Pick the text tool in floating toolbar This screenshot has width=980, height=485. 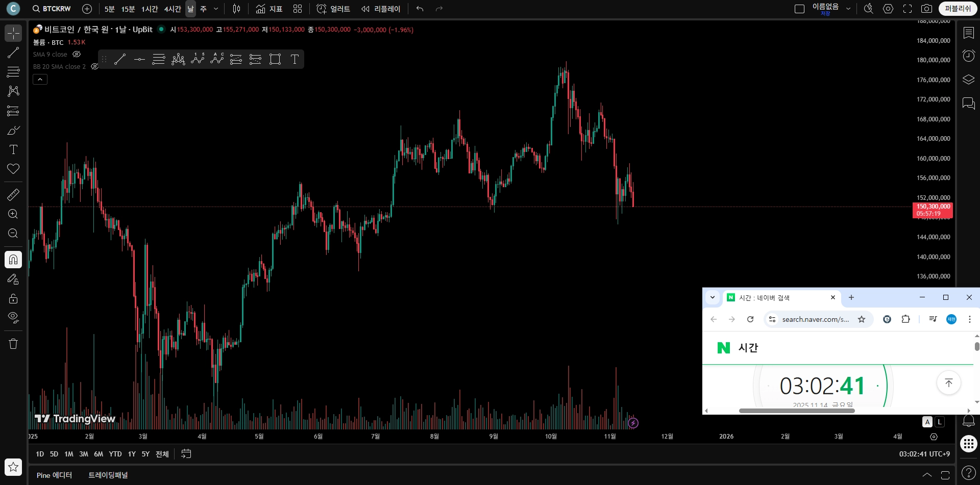(295, 59)
